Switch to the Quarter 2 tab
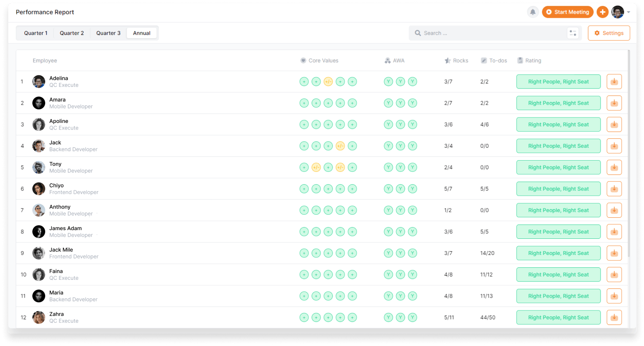The width and height of the screenshot is (644, 346). coord(72,33)
